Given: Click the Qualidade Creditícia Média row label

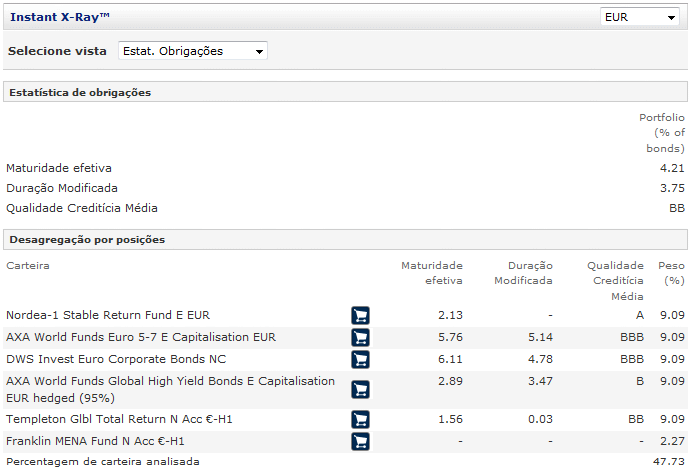Looking at the screenshot, I should click(82, 208).
